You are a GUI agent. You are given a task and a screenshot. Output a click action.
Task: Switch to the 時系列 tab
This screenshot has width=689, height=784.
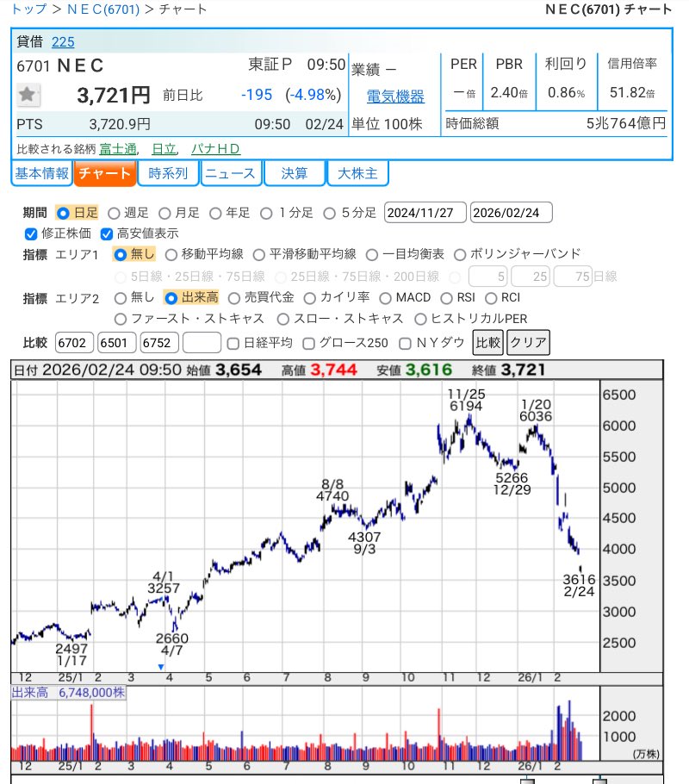168,173
